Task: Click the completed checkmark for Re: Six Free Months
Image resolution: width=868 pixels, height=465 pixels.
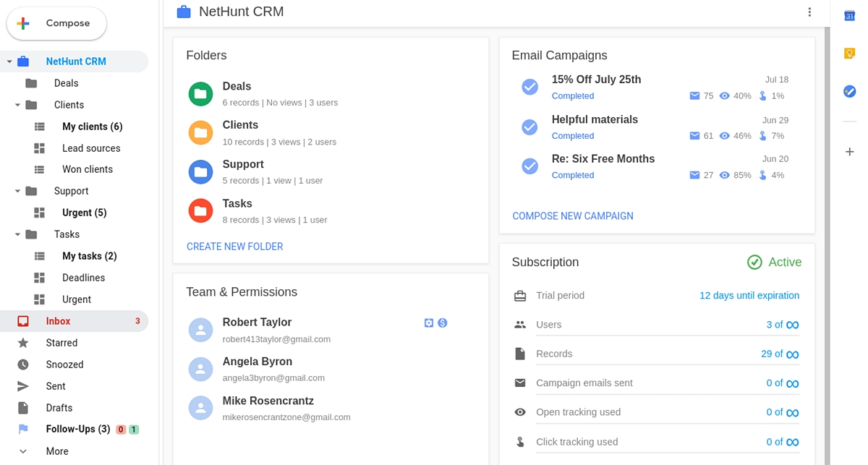Action: (530, 166)
